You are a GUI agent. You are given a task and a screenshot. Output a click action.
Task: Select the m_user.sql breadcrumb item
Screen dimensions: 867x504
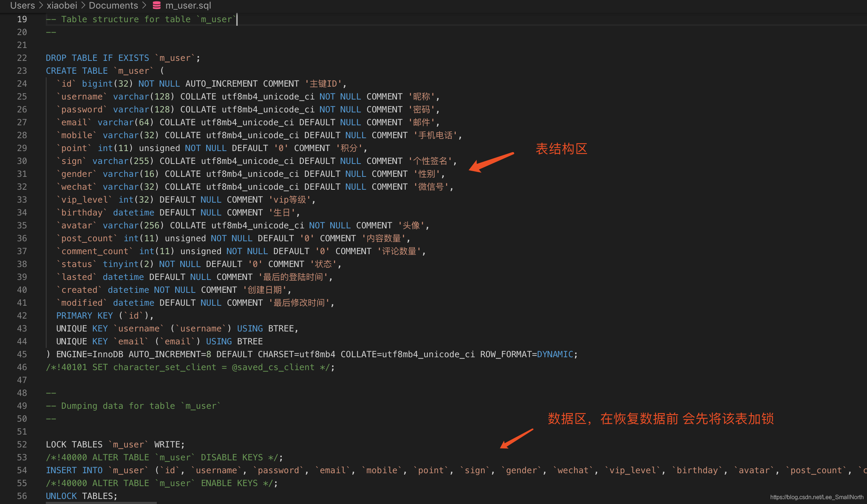pos(188,5)
